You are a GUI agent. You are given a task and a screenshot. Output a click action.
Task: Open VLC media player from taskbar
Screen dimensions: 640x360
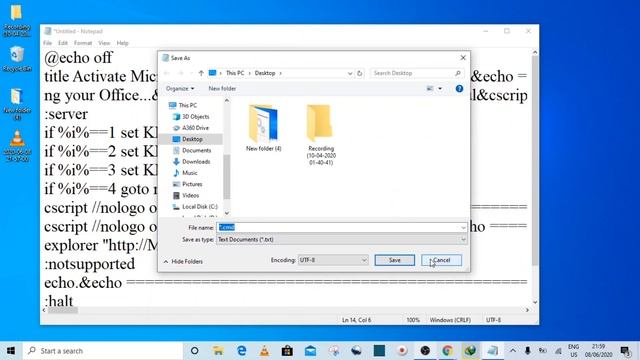[264, 351]
